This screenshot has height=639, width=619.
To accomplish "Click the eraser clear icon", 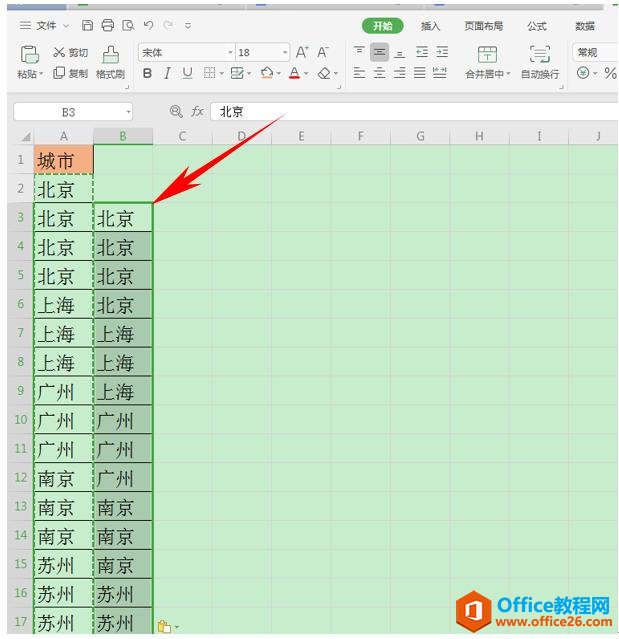I will pyautogui.click(x=324, y=73).
